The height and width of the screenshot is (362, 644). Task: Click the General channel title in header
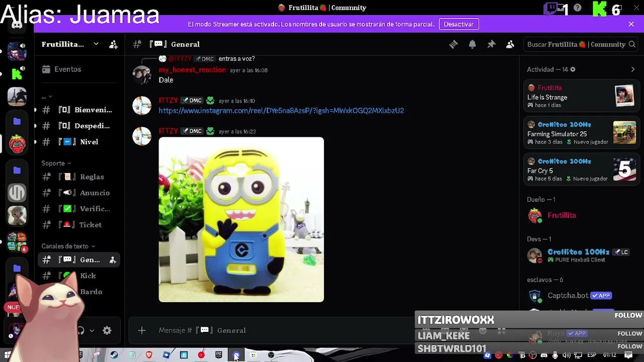tap(185, 44)
